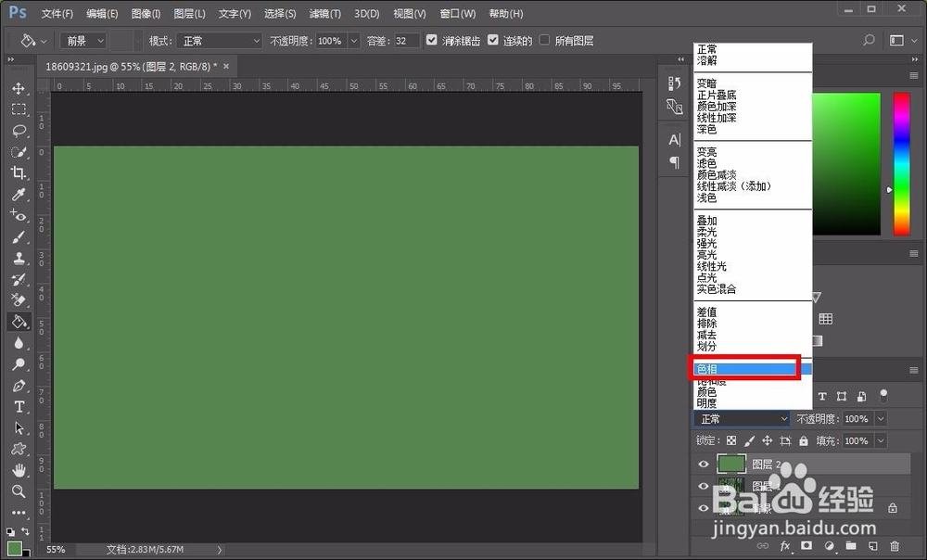Choose 色相 from the blend mode list
This screenshot has height=560, width=927.
[x=753, y=369]
